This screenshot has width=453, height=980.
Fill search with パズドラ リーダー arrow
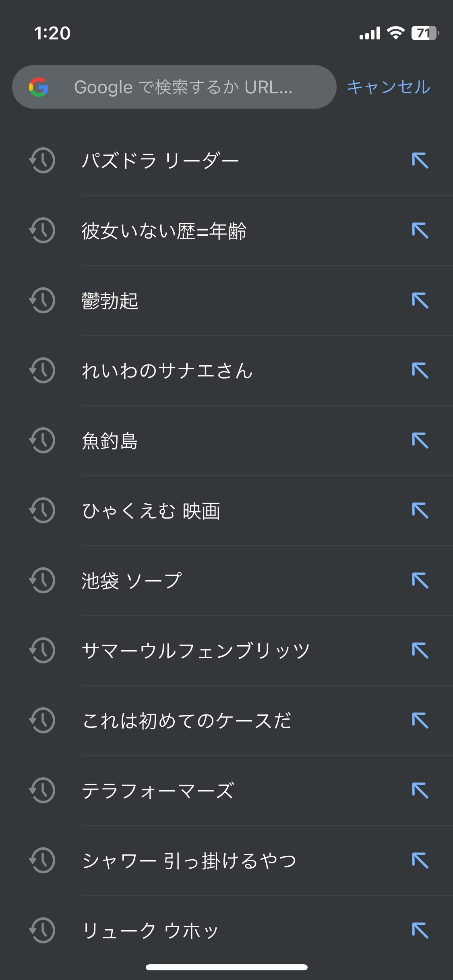[x=420, y=161]
